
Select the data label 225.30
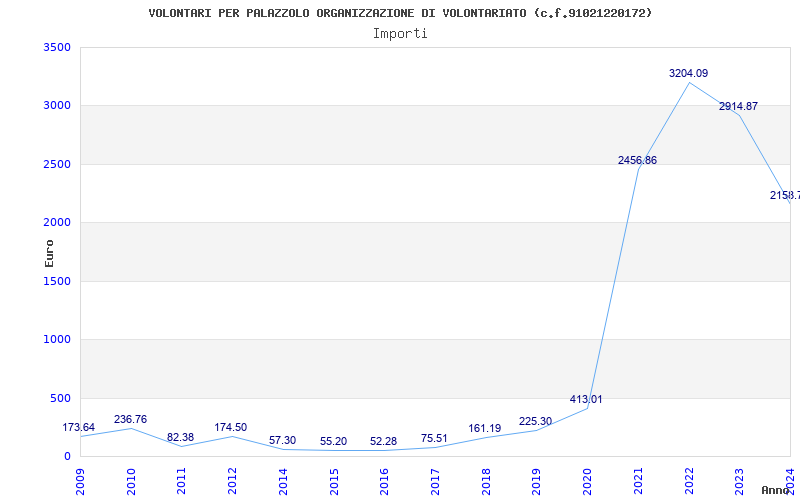tap(535, 421)
